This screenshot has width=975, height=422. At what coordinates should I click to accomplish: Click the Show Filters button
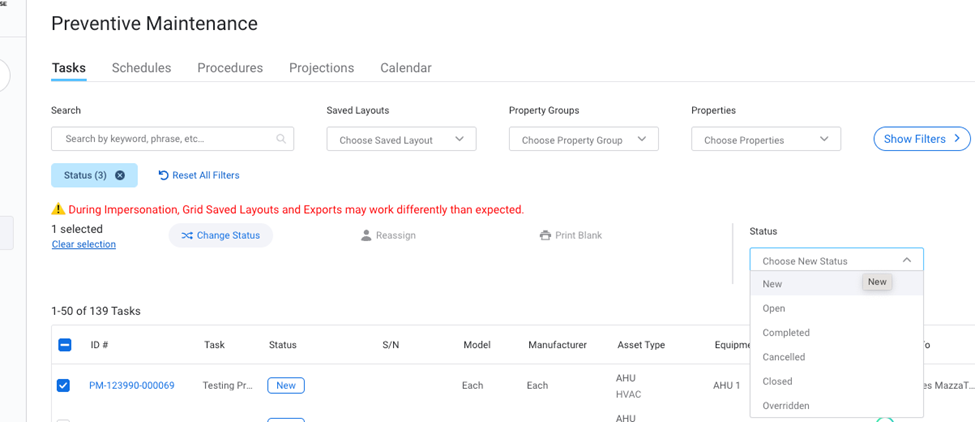pyautogui.click(x=921, y=139)
